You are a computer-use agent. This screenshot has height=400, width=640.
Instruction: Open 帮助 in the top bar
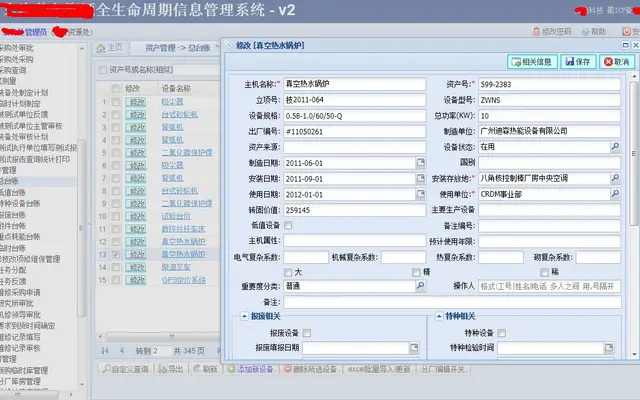click(594, 31)
